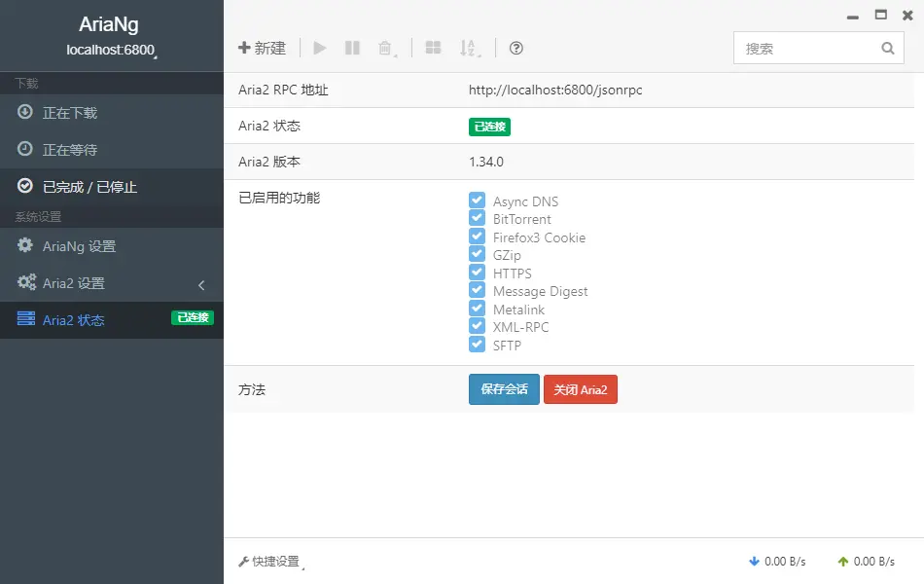The image size is (924, 584).
Task: Toggle Metalink checkbox
Action: [478, 308]
